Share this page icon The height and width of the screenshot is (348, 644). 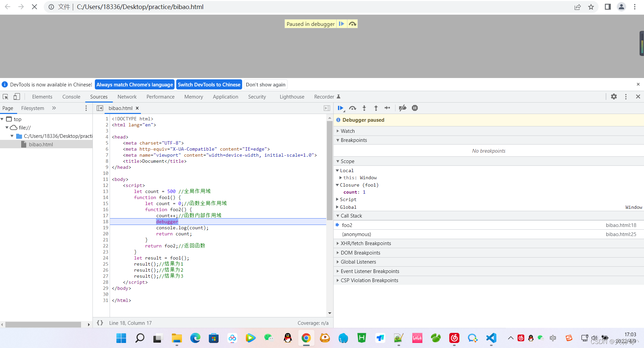click(x=577, y=7)
